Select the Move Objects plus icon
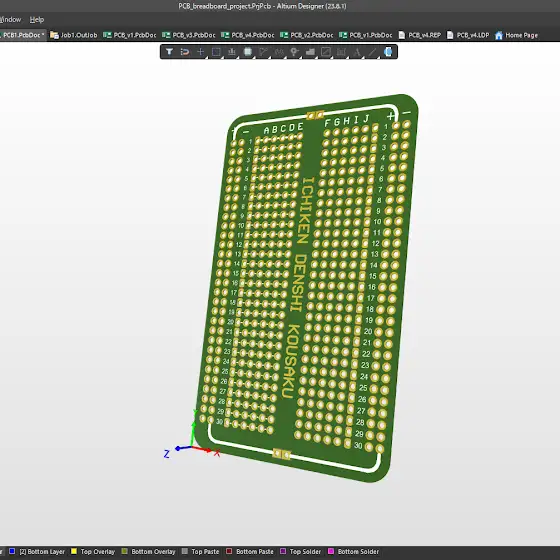 click(x=200, y=52)
